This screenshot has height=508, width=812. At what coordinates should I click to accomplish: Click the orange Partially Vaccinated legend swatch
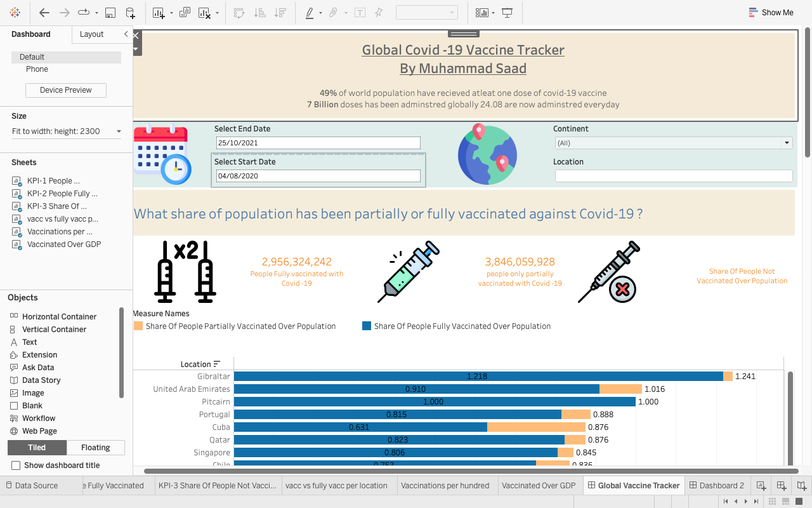[x=138, y=326]
